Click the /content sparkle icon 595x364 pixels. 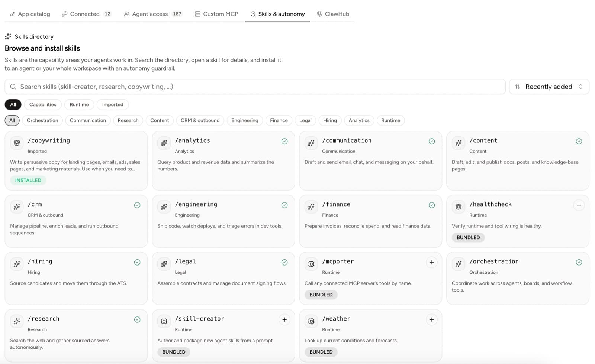[459, 143]
